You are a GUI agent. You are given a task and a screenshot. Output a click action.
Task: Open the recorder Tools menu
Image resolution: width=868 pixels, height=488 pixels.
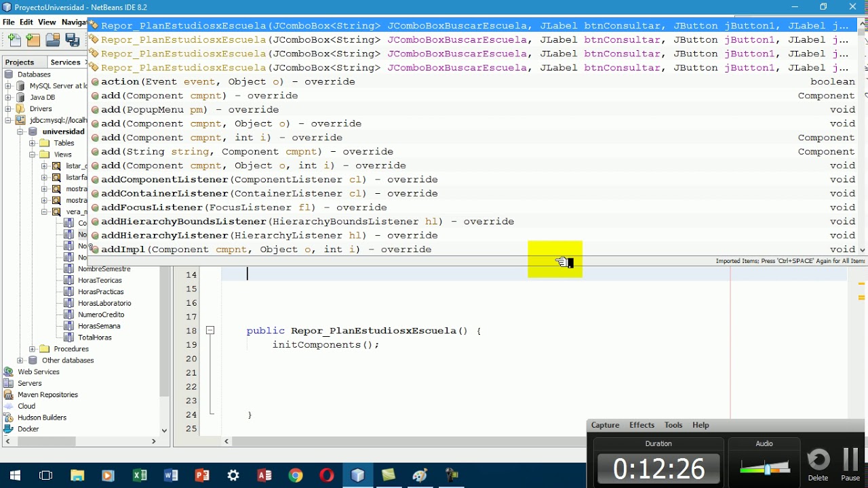[x=673, y=425]
